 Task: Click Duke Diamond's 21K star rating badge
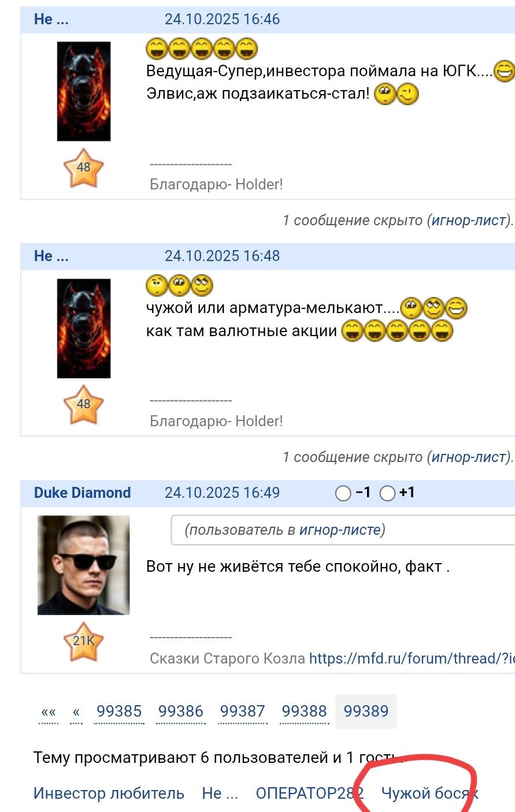tap(83, 642)
